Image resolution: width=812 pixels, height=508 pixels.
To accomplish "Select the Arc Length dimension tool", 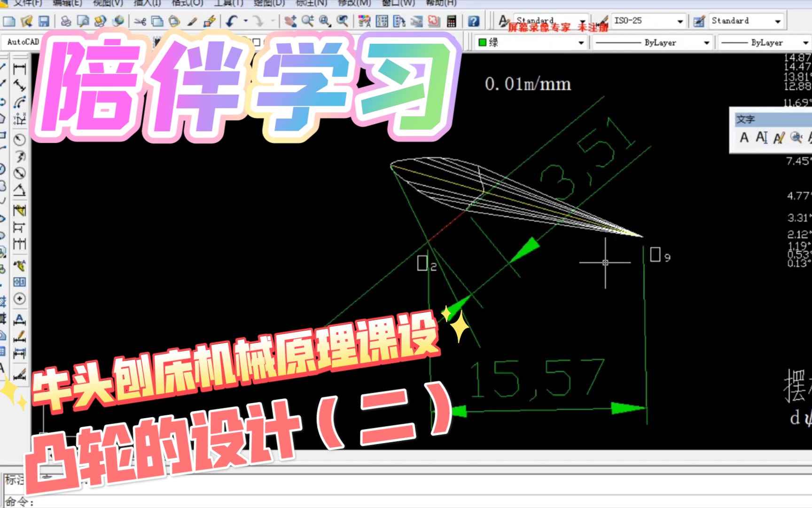I will coord(19,103).
